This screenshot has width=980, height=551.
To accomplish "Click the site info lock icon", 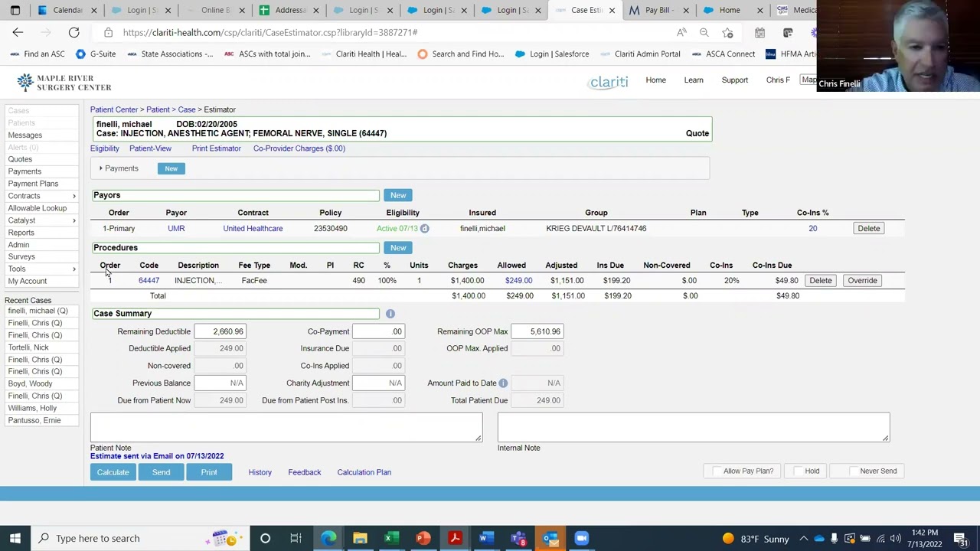I will coord(108,32).
